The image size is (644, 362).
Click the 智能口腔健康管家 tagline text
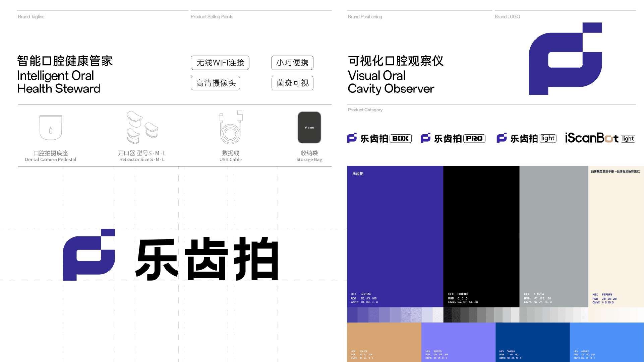point(65,61)
